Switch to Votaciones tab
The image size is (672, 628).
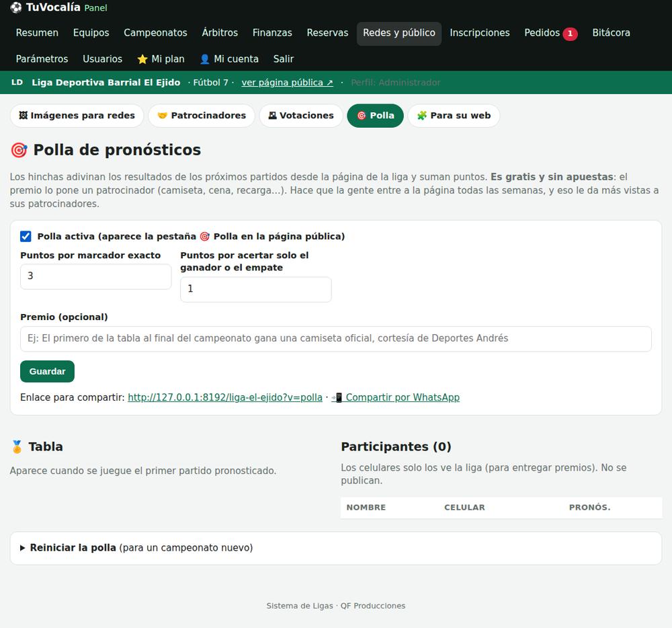click(301, 116)
